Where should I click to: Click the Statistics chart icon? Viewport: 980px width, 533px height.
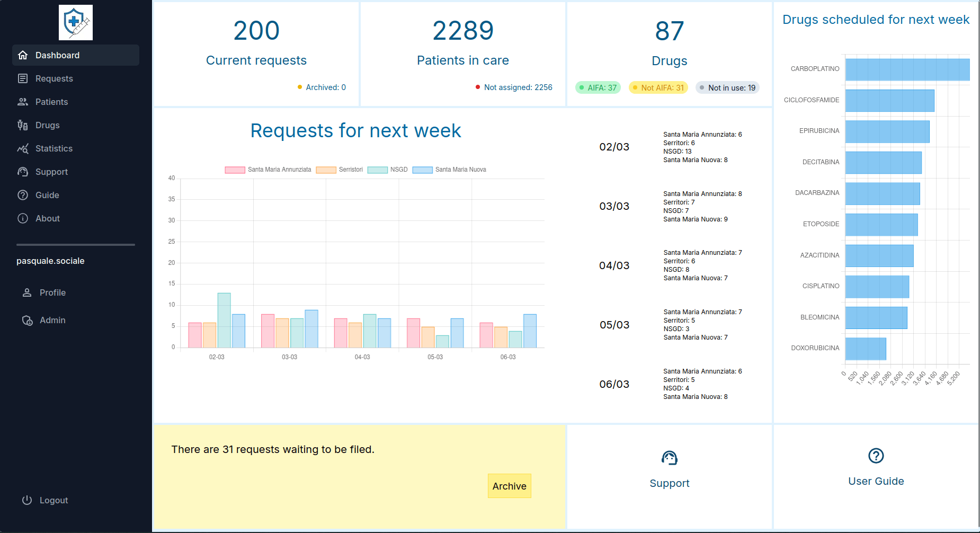click(23, 148)
